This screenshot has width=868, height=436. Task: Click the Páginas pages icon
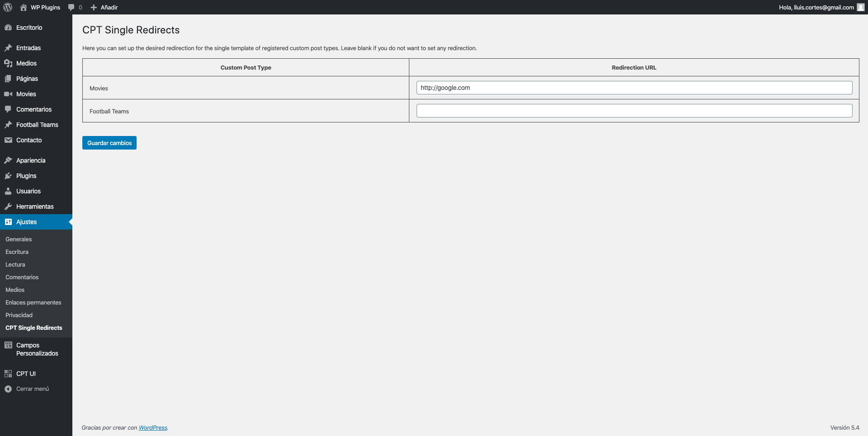pyautogui.click(x=8, y=79)
